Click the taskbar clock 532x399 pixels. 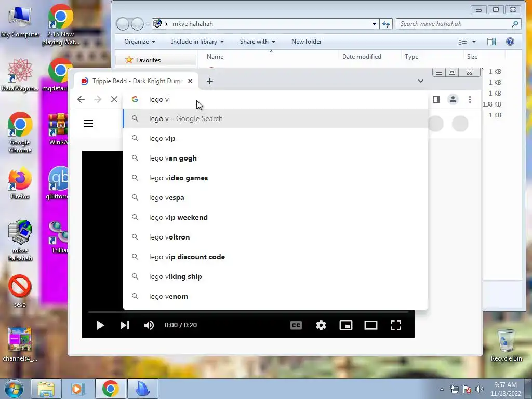(506, 389)
